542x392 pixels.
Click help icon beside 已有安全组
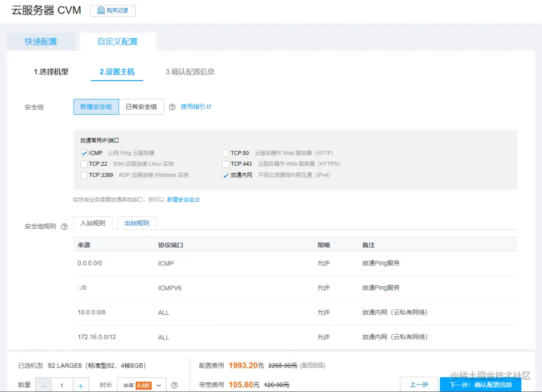pos(172,107)
